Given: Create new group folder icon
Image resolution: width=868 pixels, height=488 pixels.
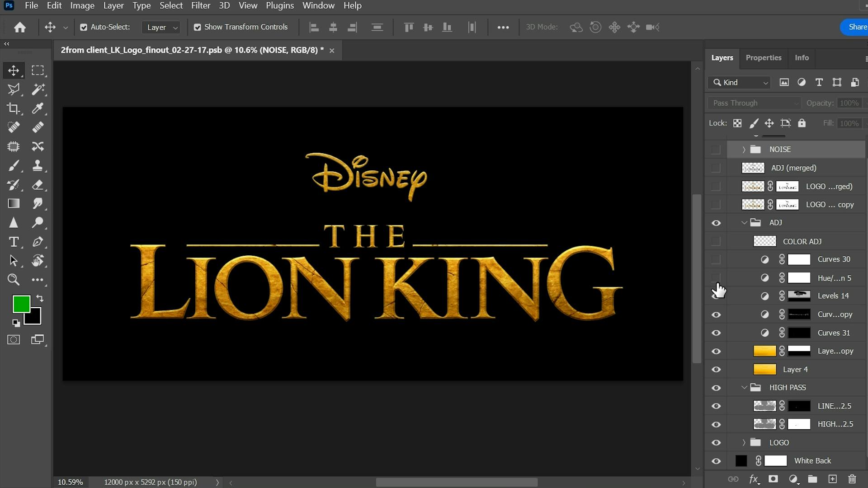Looking at the screenshot, I should [812, 479].
